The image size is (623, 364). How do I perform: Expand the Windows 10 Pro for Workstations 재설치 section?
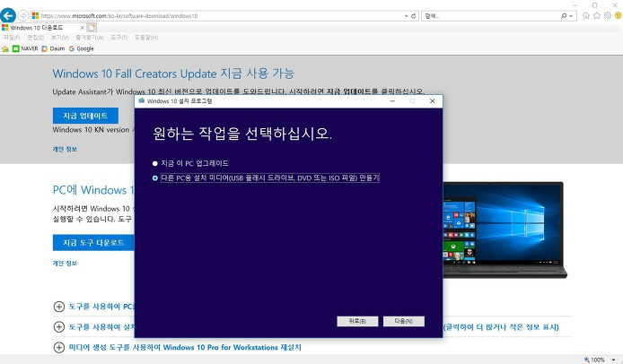point(59,347)
